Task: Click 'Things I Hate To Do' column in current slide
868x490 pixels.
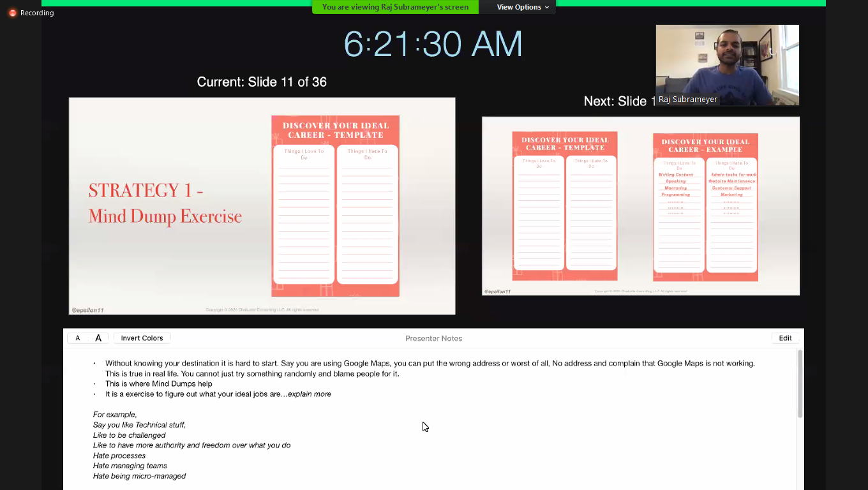Action: (x=368, y=214)
